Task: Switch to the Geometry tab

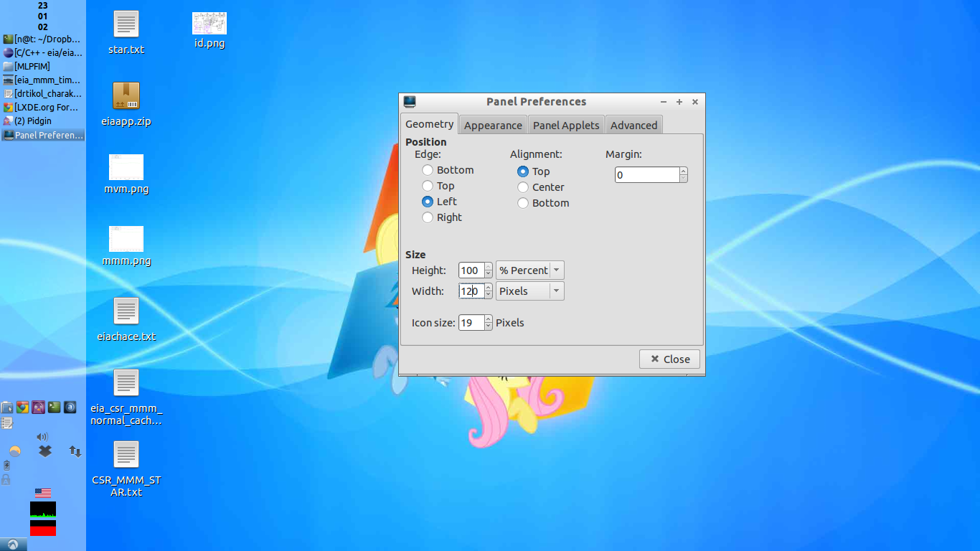Action: (429, 123)
